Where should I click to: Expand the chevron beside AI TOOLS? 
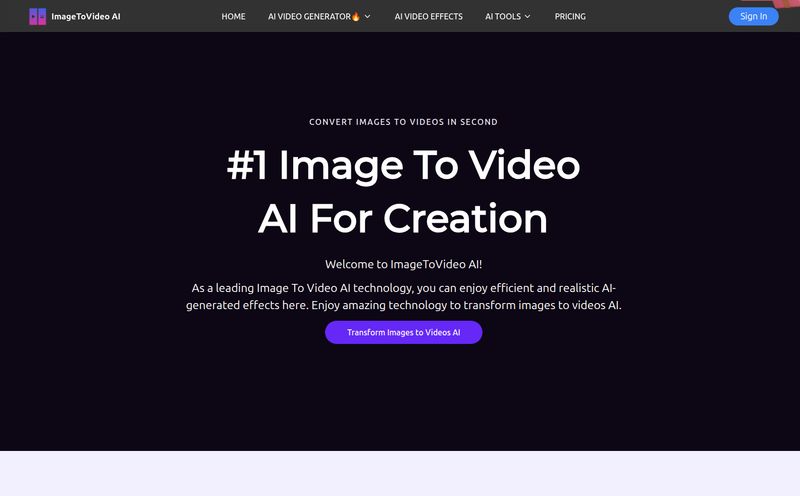[528, 16]
